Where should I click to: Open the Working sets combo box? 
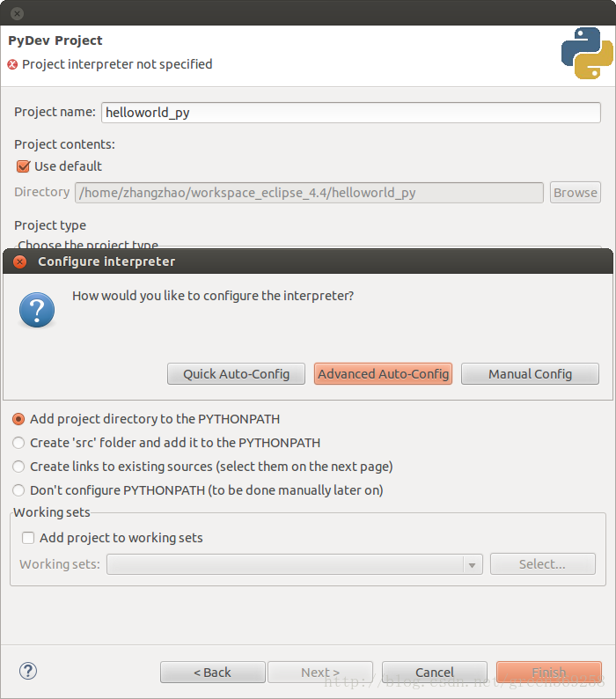tap(295, 564)
